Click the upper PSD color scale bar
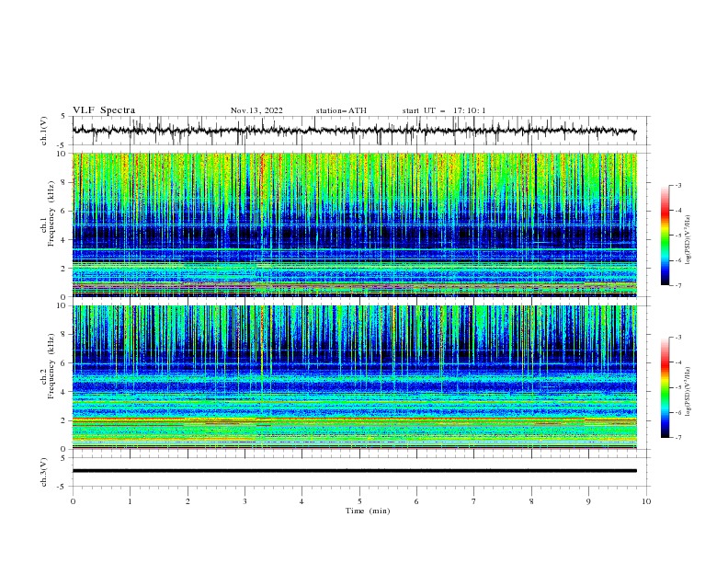Image resolution: width=728 pixels, height=563 pixels. [665, 236]
